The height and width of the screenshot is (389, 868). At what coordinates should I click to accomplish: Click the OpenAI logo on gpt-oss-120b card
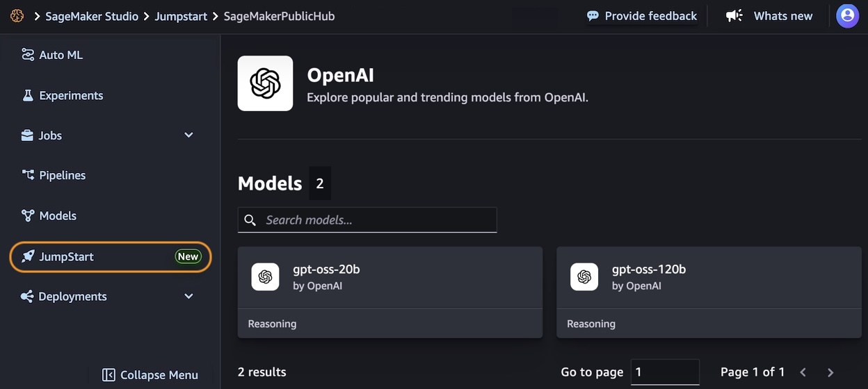pos(584,277)
